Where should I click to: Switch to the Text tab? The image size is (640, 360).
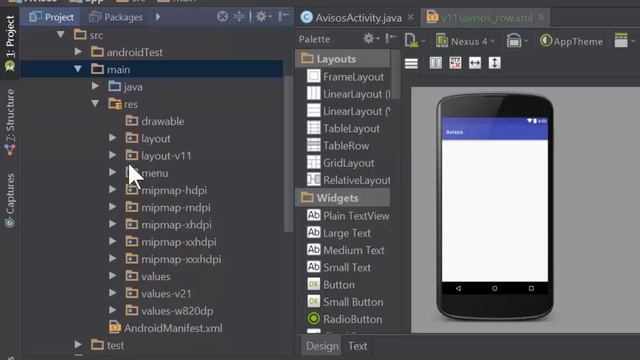pos(358,346)
